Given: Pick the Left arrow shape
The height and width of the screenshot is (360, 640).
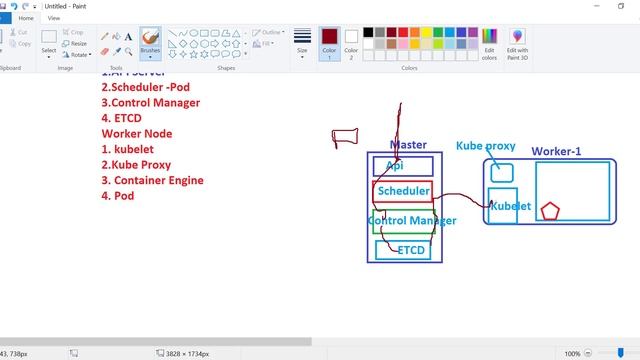Looking at the screenshot, I should [225, 44].
